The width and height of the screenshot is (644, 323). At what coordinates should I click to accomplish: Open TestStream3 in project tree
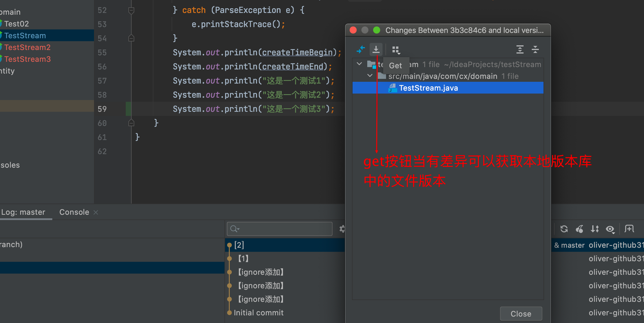[27, 59]
